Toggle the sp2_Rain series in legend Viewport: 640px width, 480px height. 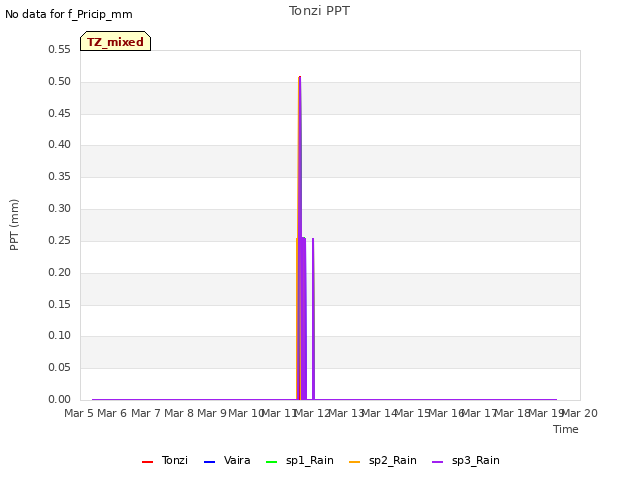click(383, 460)
